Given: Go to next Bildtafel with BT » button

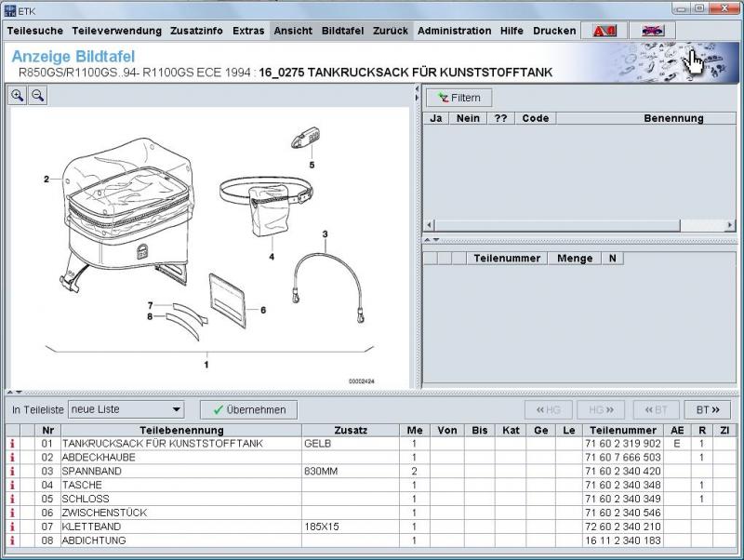Looking at the screenshot, I should pos(708,410).
